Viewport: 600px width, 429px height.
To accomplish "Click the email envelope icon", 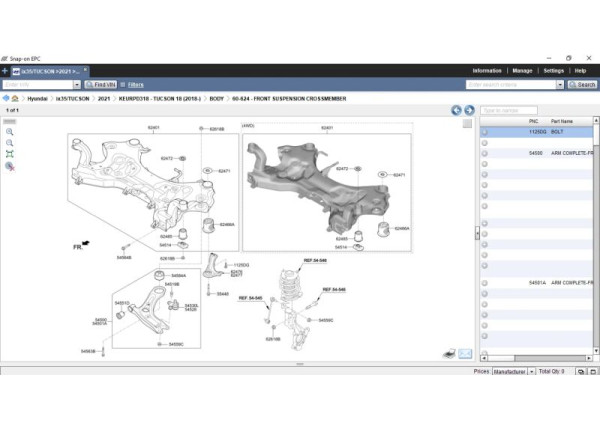I will coord(465,354).
